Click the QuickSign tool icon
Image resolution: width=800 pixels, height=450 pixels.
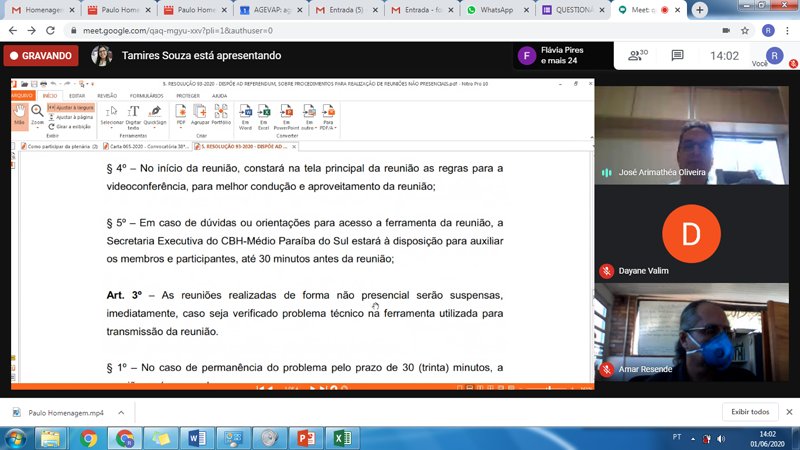[155, 114]
